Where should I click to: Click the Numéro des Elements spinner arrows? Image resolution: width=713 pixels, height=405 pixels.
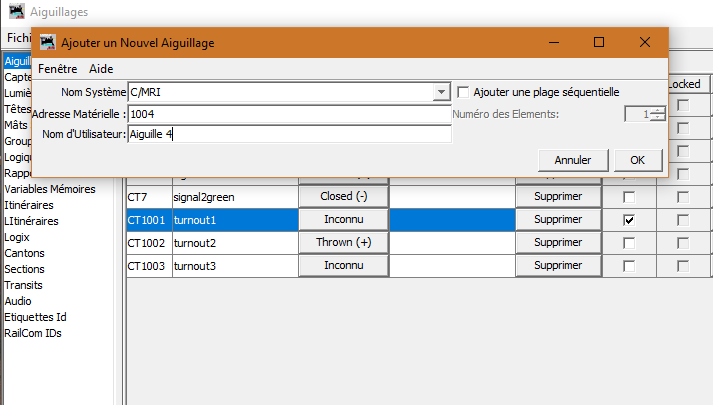click(657, 114)
